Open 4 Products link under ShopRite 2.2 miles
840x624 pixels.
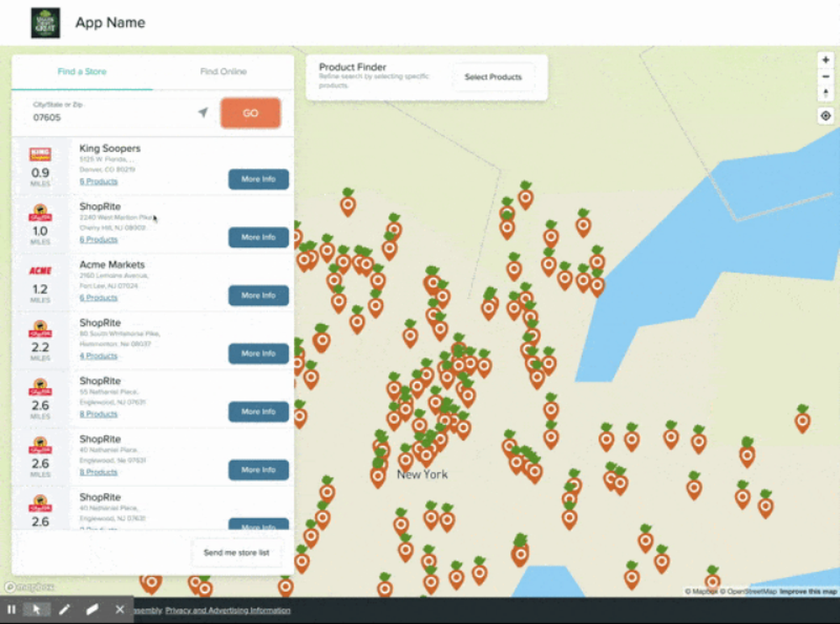(x=98, y=355)
